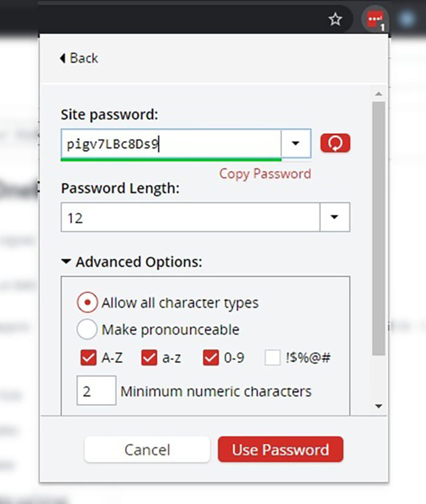The width and height of the screenshot is (426, 504).
Task: Uncheck the a-z lowercase checkbox
Action: (149, 357)
